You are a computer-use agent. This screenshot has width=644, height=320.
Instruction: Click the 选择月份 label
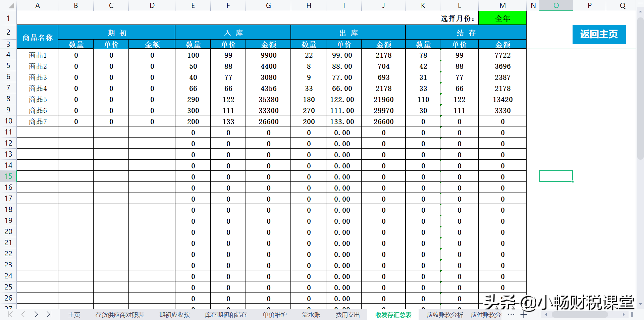click(x=458, y=18)
